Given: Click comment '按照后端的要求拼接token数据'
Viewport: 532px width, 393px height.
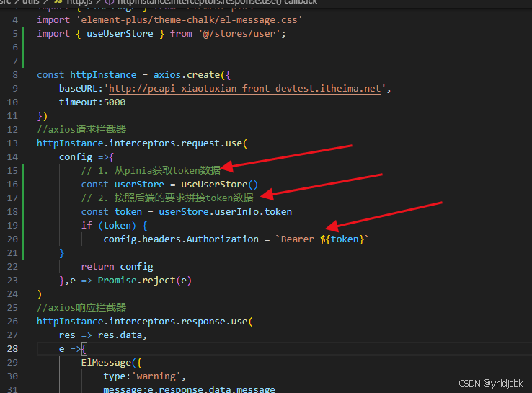Looking at the screenshot, I should 184,198.
